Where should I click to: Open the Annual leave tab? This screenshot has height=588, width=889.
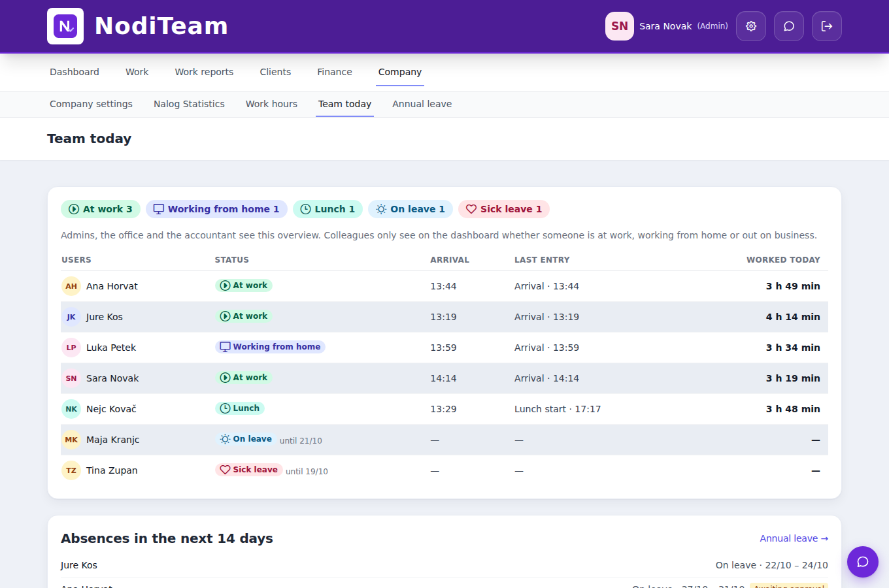pos(422,104)
